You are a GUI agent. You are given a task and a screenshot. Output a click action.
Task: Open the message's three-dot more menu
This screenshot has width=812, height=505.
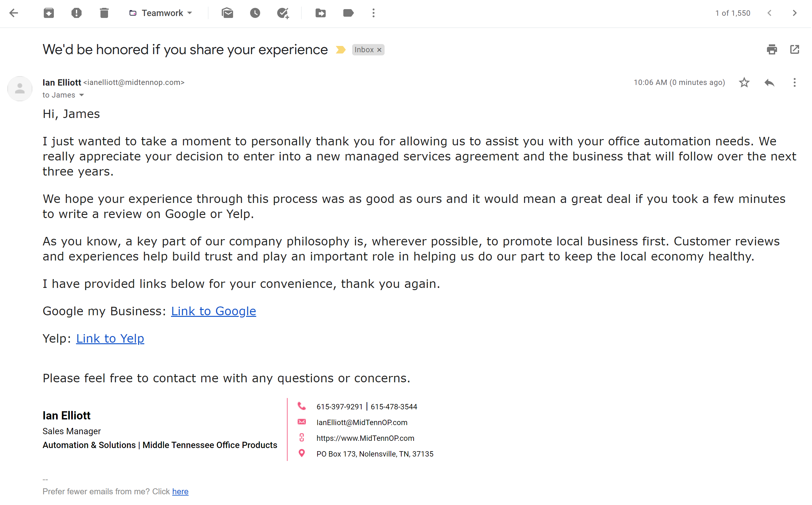click(x=795, y=82)
